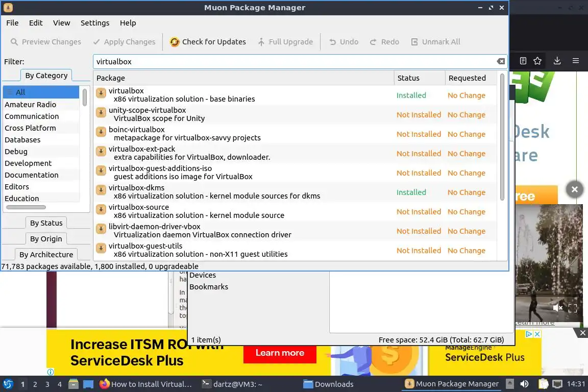Screen dimensions: 588x392
Task: Open the Settings menu
Action: (95, 23)
